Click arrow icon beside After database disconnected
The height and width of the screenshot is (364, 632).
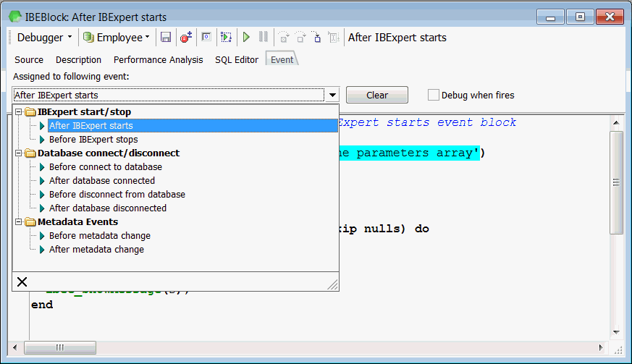(42, 208)
